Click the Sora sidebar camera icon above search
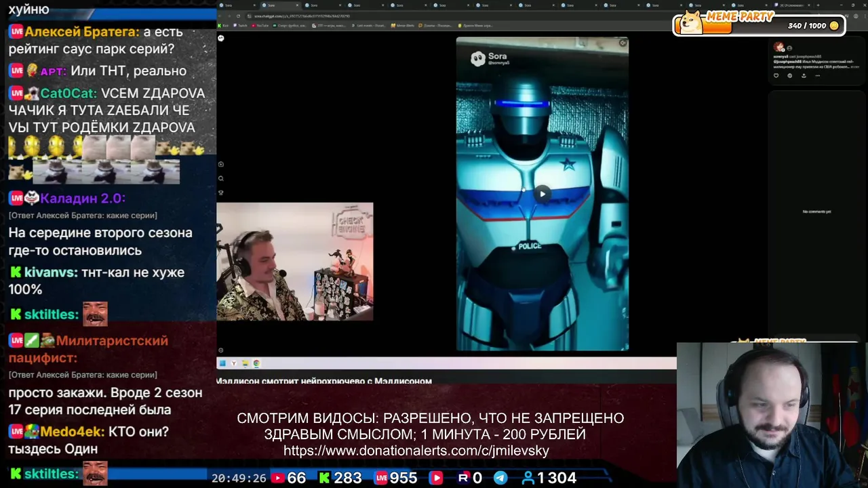Image resolution: width=868 pixels, height=488 pixels. [x=221, y=164]
